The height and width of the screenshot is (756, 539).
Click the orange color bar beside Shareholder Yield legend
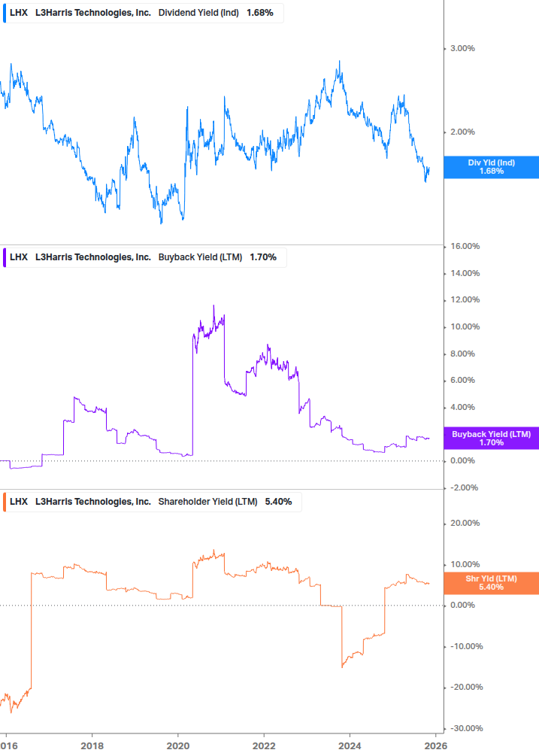tap(5, 502)
